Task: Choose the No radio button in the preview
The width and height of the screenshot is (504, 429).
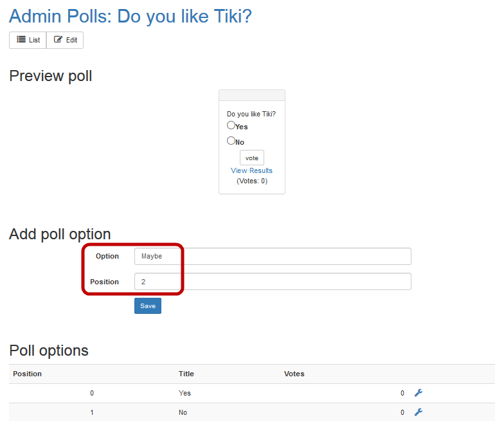Action: coord(231,141)
